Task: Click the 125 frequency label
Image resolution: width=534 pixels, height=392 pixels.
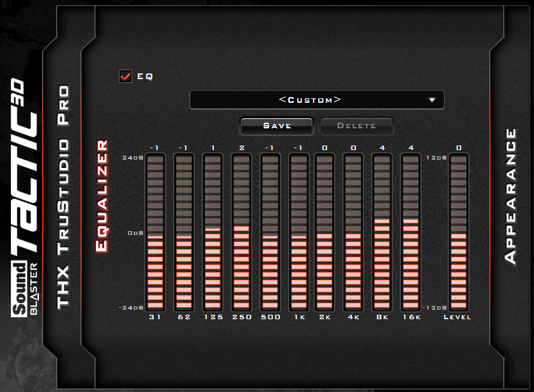Action: [x=213, y=317]
